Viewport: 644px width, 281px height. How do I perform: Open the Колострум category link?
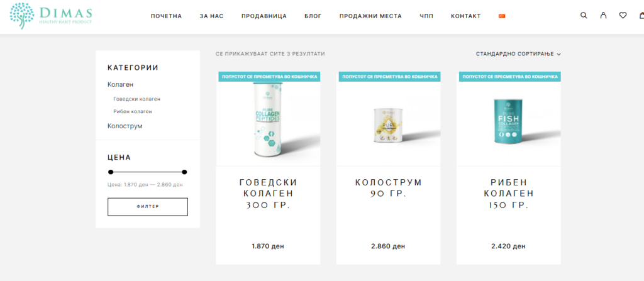(x=125, y=126)
